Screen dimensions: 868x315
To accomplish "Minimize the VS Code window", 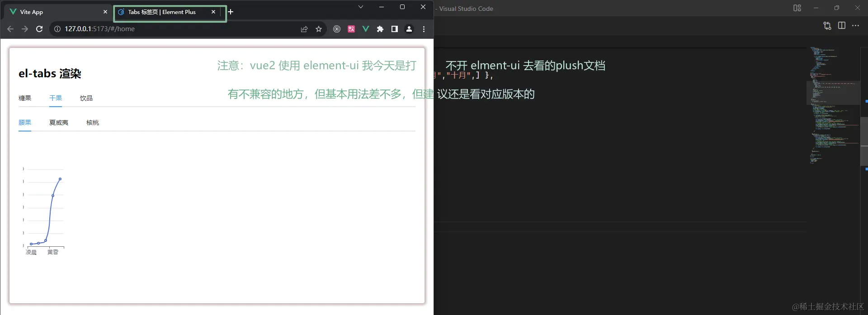I will tap(816, 8).
